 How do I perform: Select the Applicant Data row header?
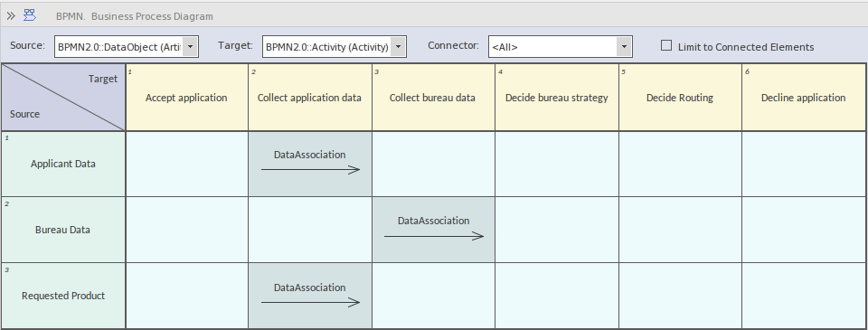pyautogui.click(x=63, y=164)
